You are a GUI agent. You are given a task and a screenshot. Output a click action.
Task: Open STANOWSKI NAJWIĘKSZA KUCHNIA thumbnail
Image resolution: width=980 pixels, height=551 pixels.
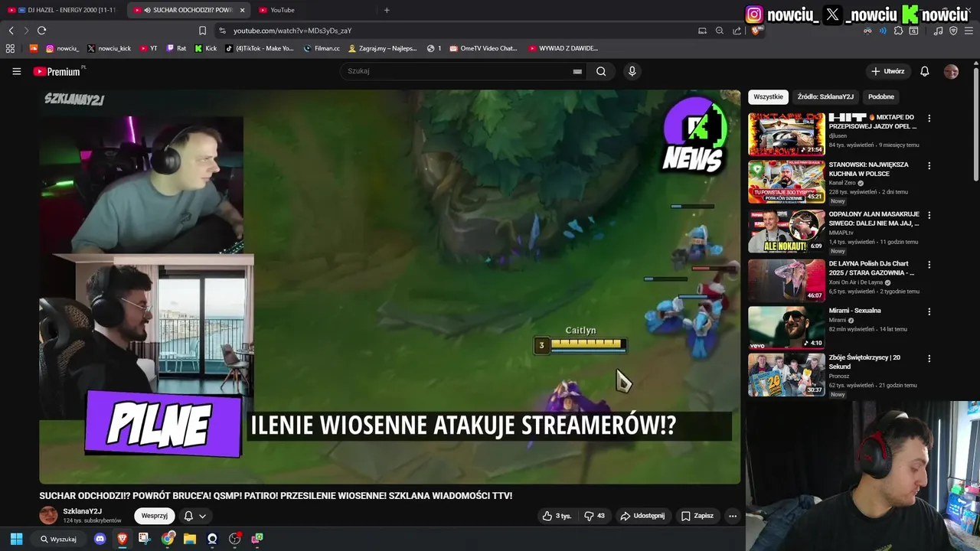[786, 181]
